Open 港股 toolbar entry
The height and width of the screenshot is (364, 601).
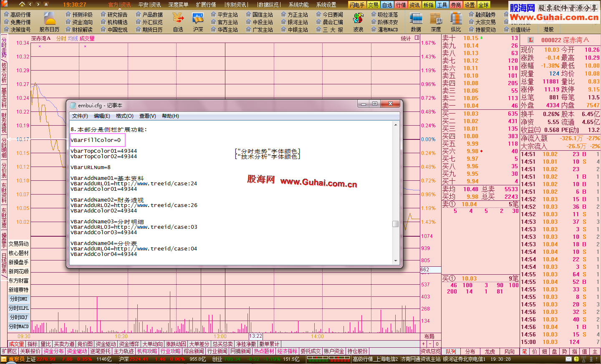pyautogui.click(x=548, y=30)
